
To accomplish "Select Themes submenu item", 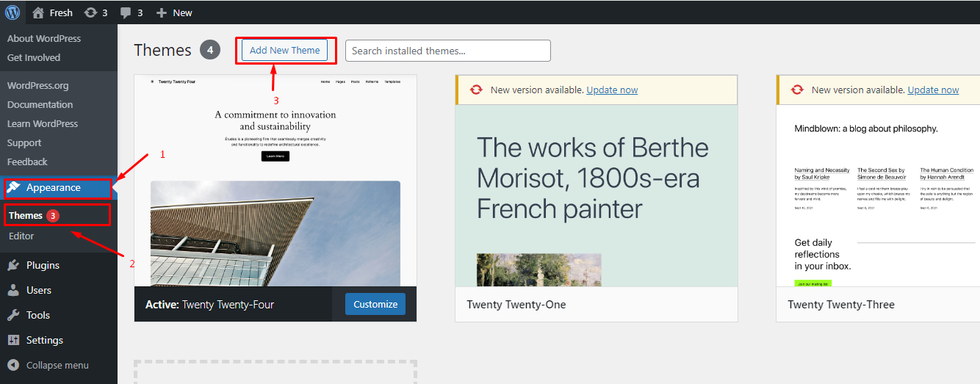I will coord(26,215).
